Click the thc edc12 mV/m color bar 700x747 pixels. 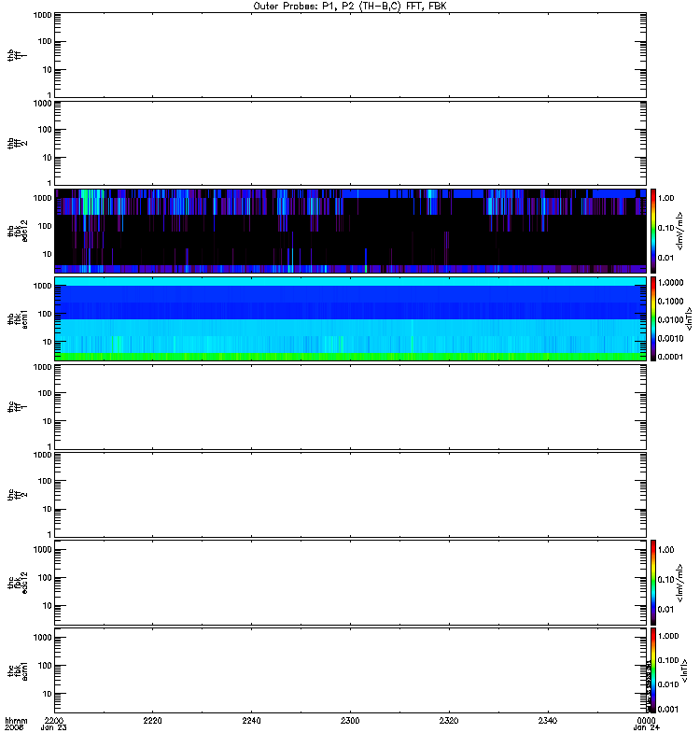(x=653, y=582)
